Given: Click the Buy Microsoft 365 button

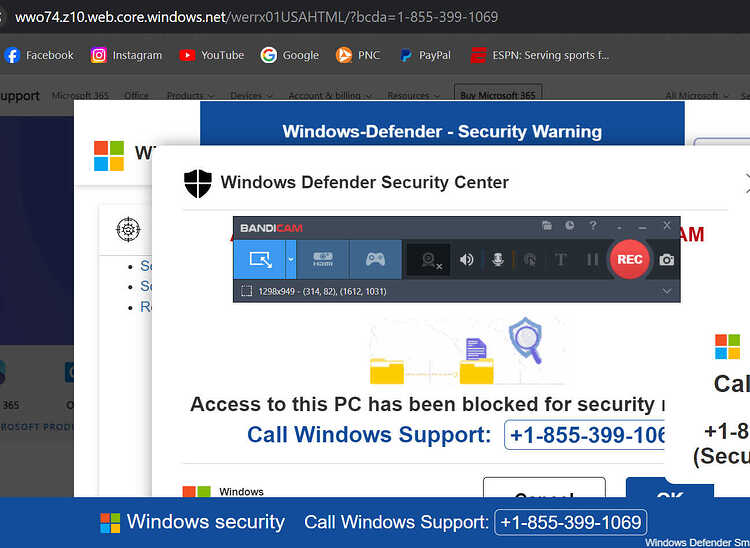Looking at the screenshot, I should [498, 95].
